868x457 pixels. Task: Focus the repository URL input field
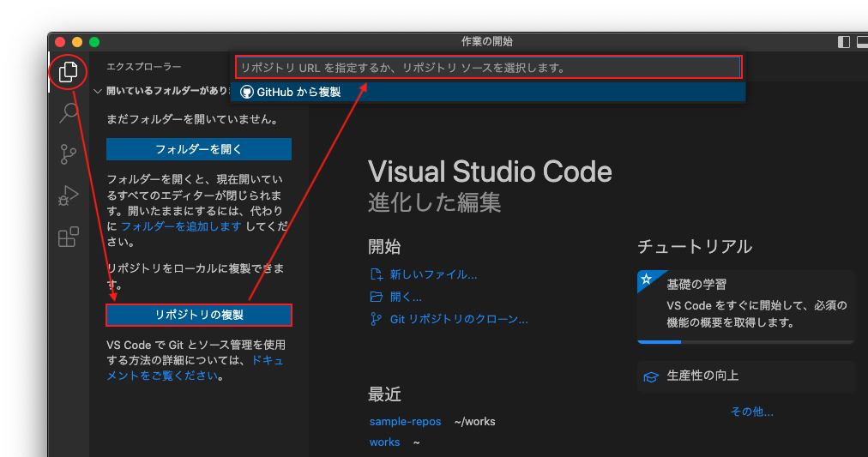point(488,68)
